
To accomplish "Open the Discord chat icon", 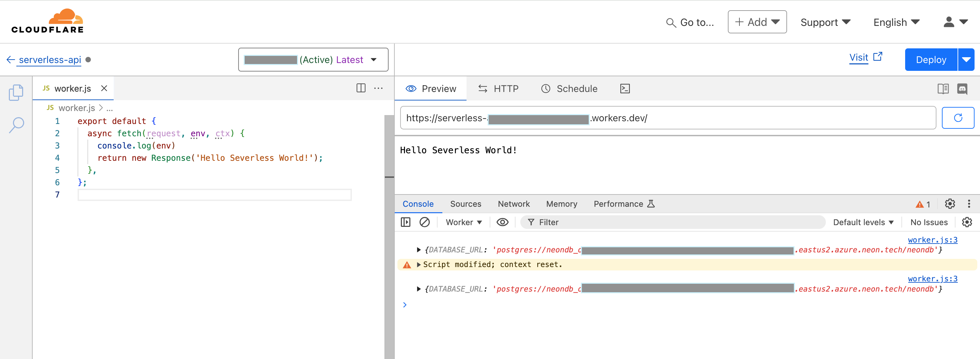I will click(962, 89).
